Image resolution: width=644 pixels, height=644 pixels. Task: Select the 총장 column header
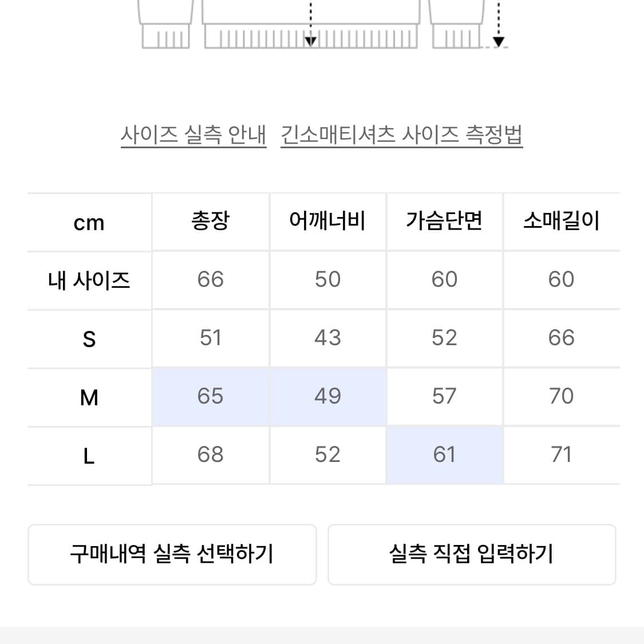point(211,221)
